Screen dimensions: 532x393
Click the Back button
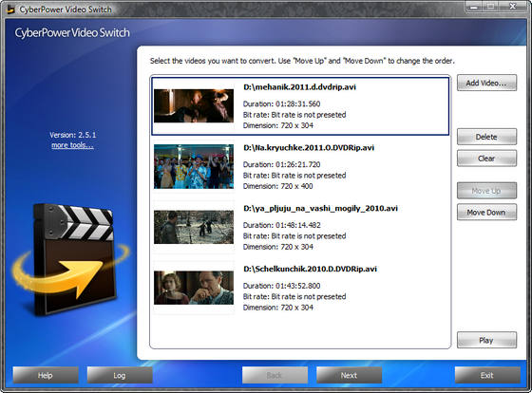[275, 375]
